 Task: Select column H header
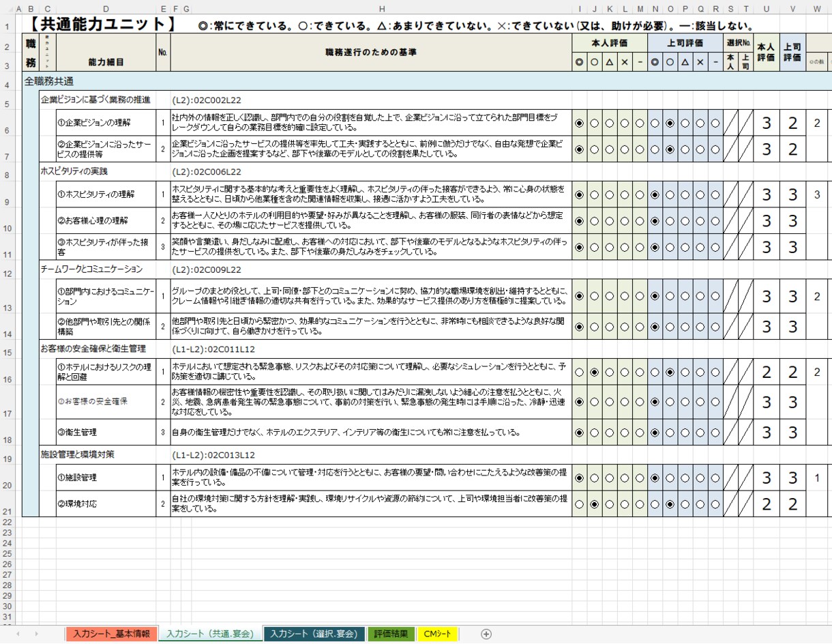[381, 8]
